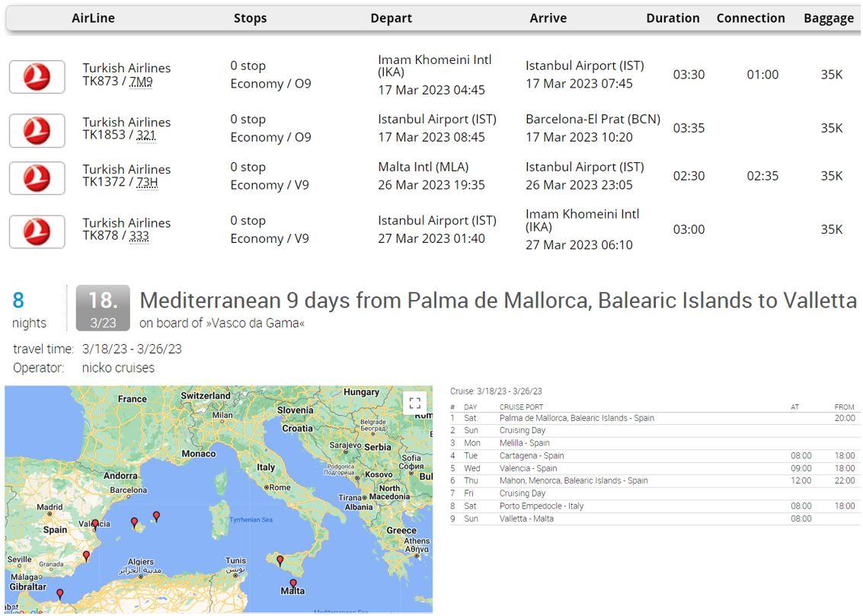Click the Baggage column header
The height and width of the screenshot is (616, 863).
[828, 18]
